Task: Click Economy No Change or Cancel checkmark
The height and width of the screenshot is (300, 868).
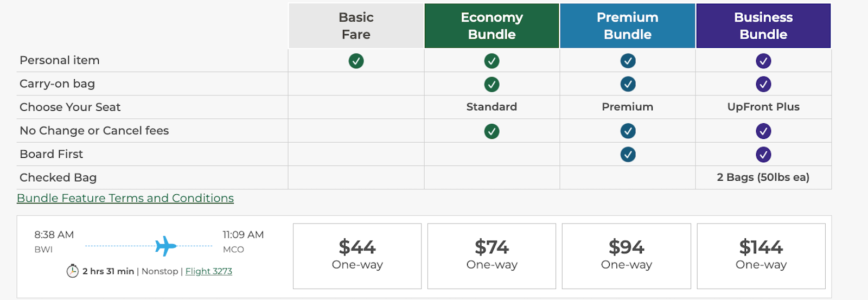Action: pyautogui.click(x=492, y=131)
